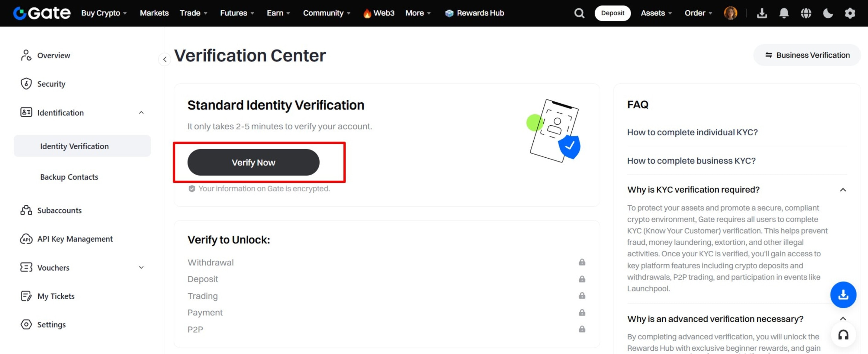Click the globe language icon

pyautogui.click(x=806, y=13)
